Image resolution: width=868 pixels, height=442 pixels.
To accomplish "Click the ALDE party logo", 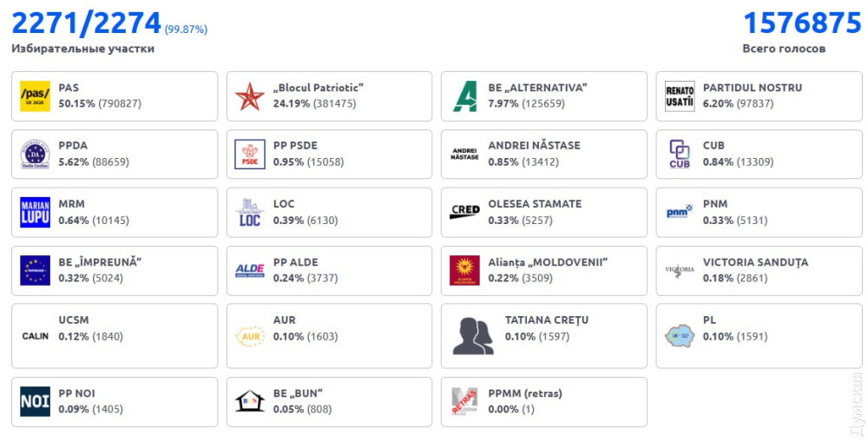I will (250, 271).
